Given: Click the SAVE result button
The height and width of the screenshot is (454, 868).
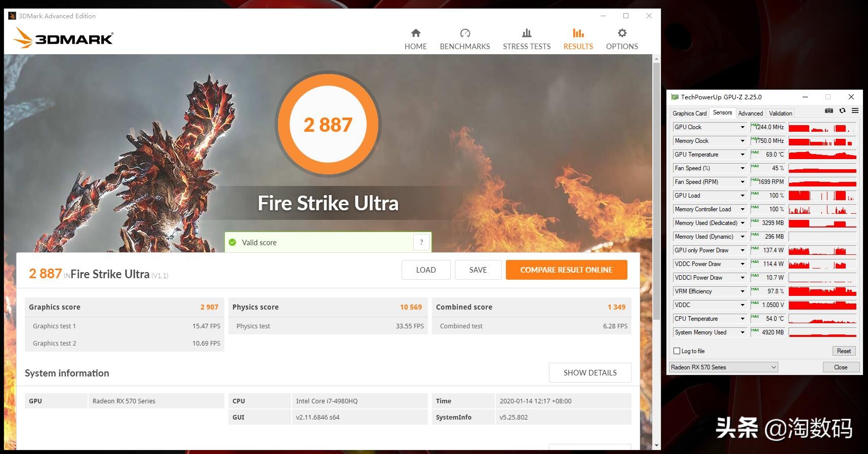Looking at the screenshot, I should 478,270.
